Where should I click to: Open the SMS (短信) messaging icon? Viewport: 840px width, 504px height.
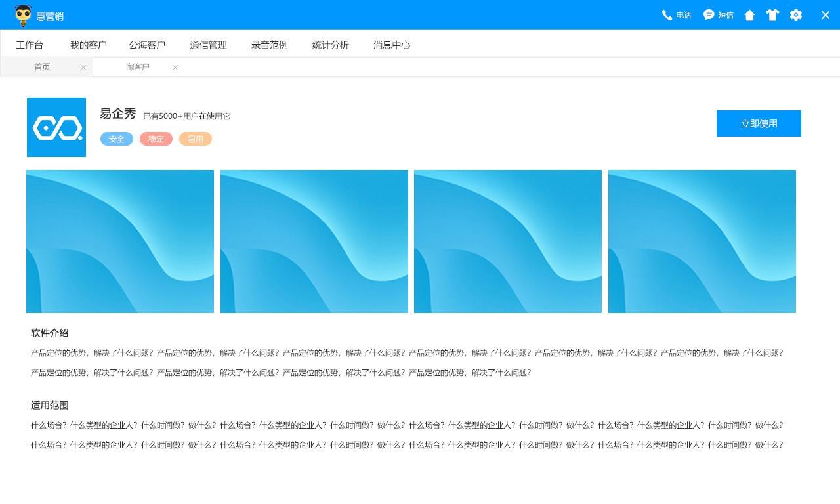pos(719,15)
